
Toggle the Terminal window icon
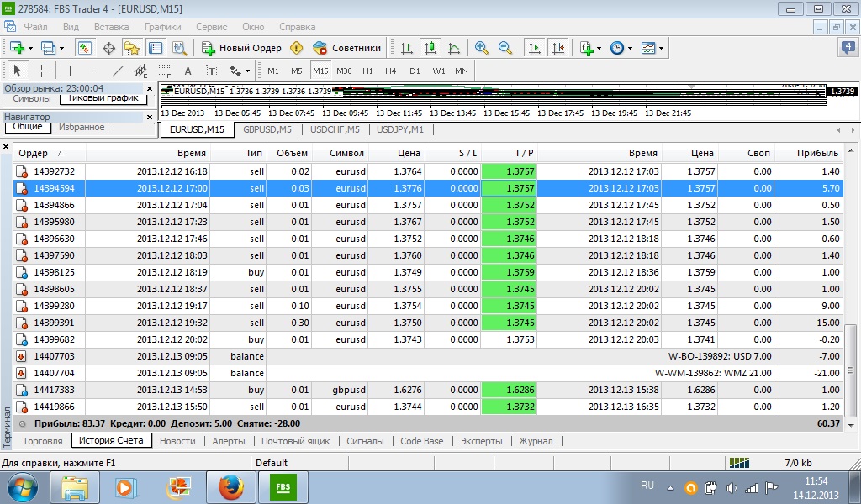156,48
